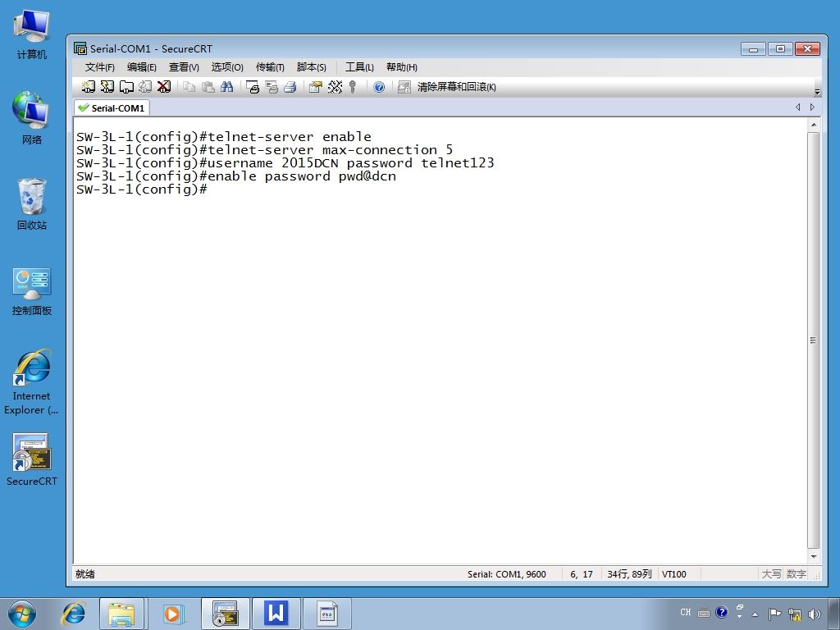The width and height of the screenshot is (840, 630).
Task: Click the Print printer icon
Action: [x=290, y=87]
